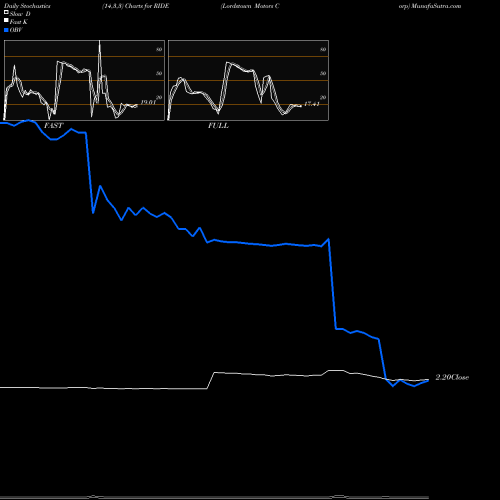
Task: Click the 80 level label on FAST chart
Action: click(159, 49)
